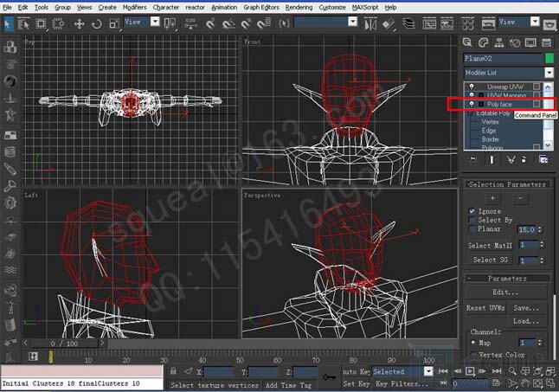Click the Select MatID button
559x392 pixels.
[490, 246]
